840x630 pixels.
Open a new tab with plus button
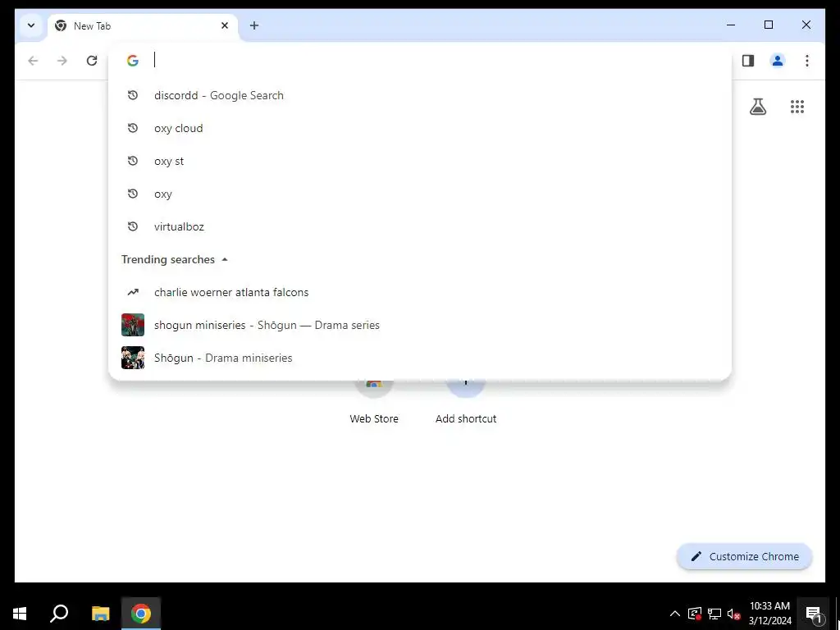click(x=254, y=25)
